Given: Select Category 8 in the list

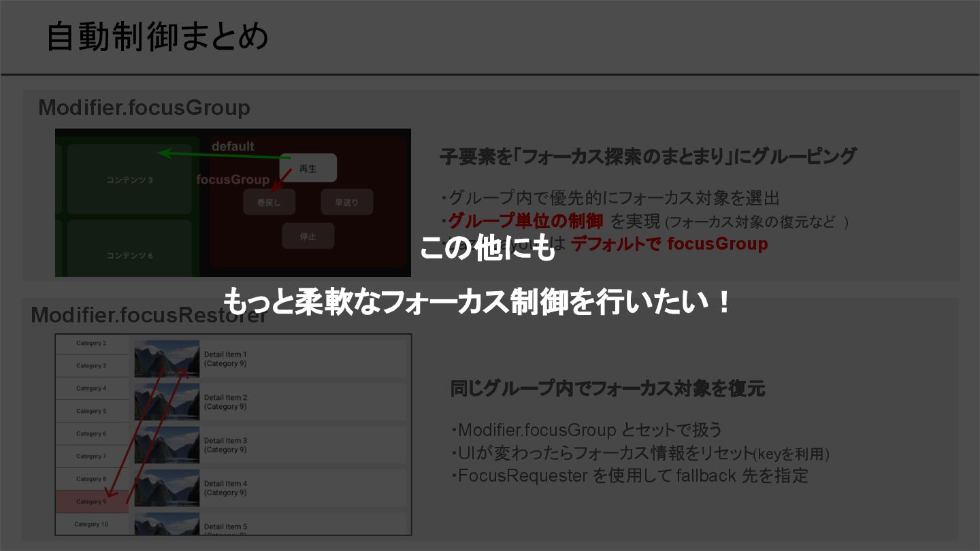Looking at the screenshot, I should 91,479.
